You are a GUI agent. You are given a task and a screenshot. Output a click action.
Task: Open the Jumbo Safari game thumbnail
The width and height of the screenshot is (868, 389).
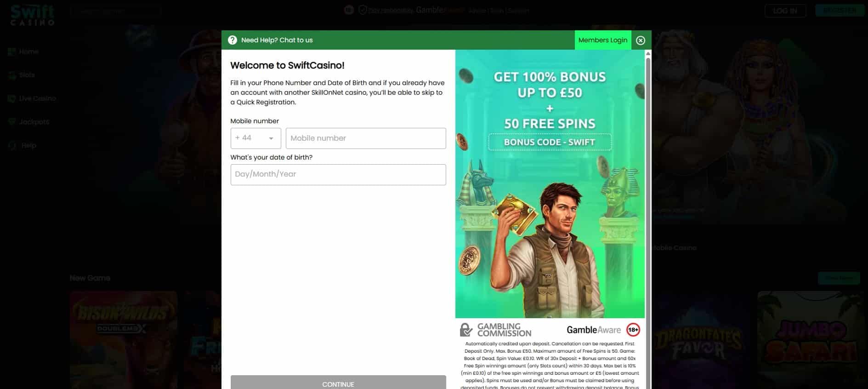coord(811,339)
